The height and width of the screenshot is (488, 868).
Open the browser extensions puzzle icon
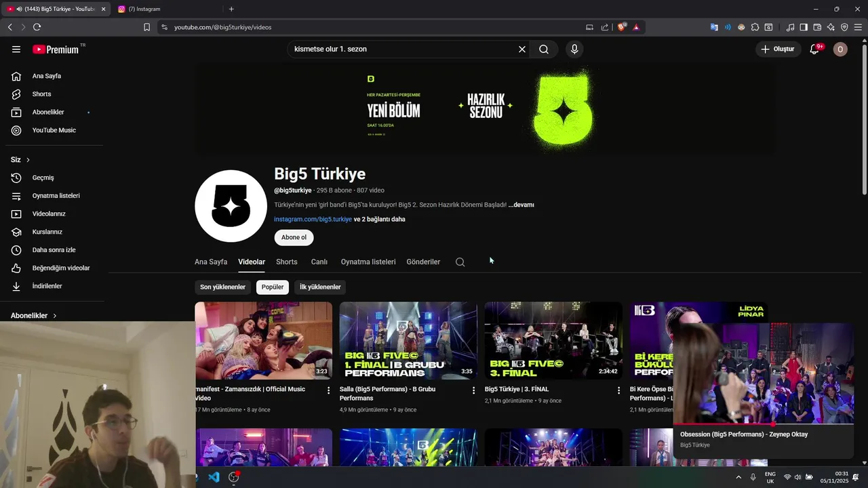point(755,27)
